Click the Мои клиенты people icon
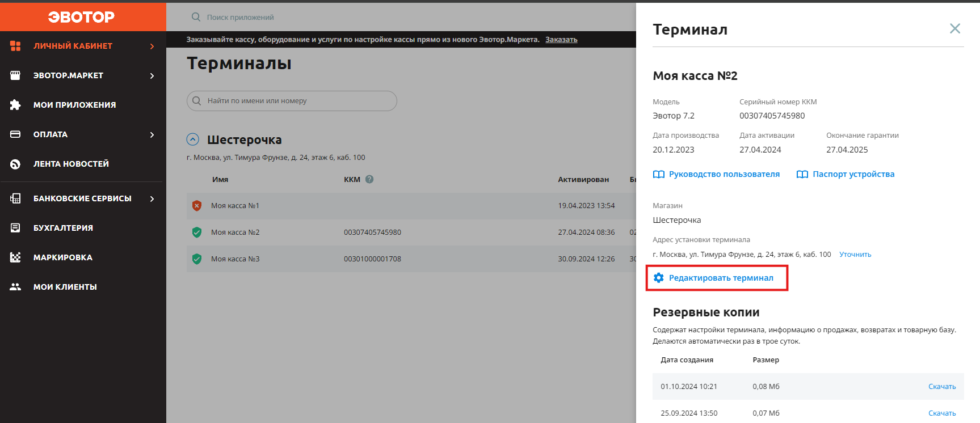Viewport: 980px width, 423px height. (x=15, y=287)
